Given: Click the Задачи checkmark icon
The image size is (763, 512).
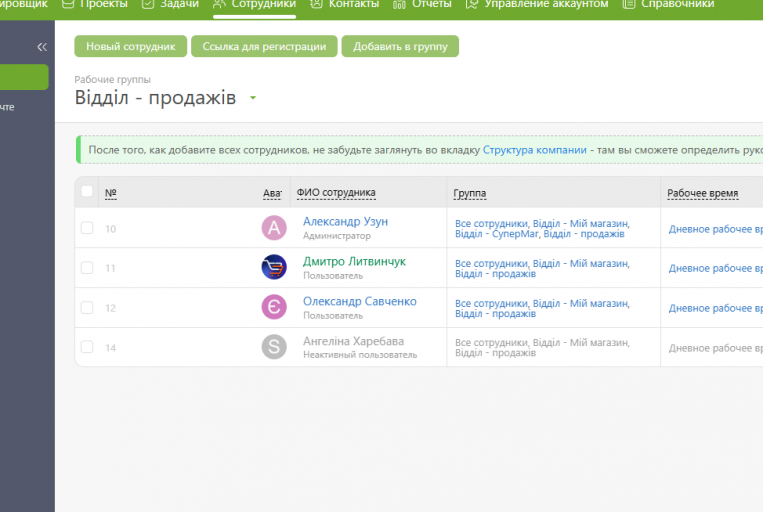Looking at the screenshot, I should tap(147, 4).
